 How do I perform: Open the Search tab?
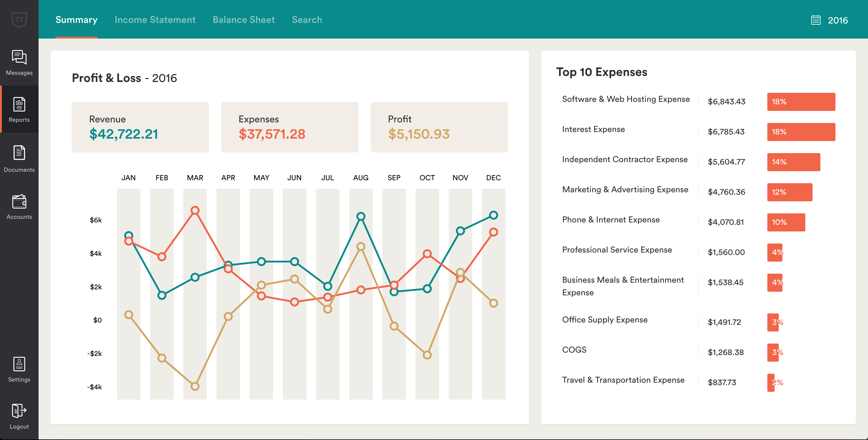[x=307, y=20]
